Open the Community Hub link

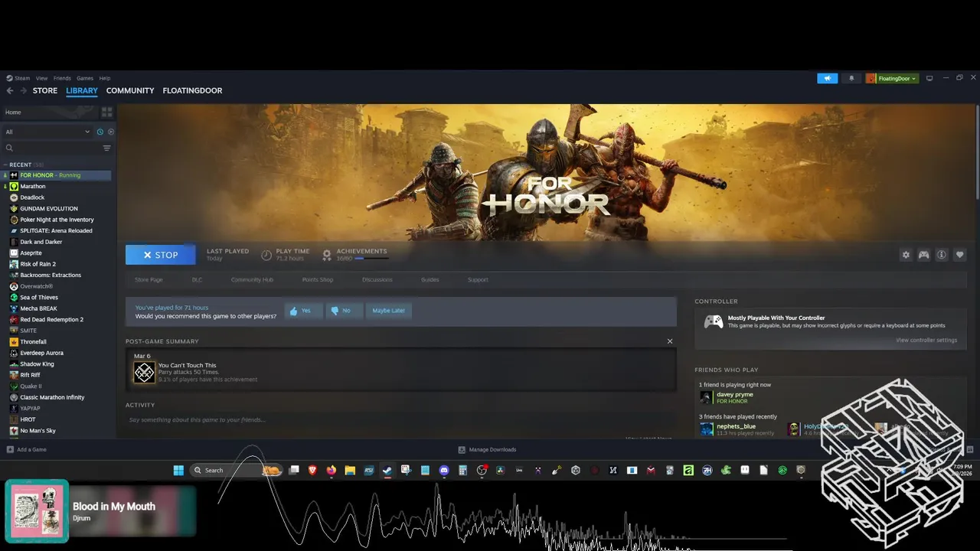(x=252, y=279)
